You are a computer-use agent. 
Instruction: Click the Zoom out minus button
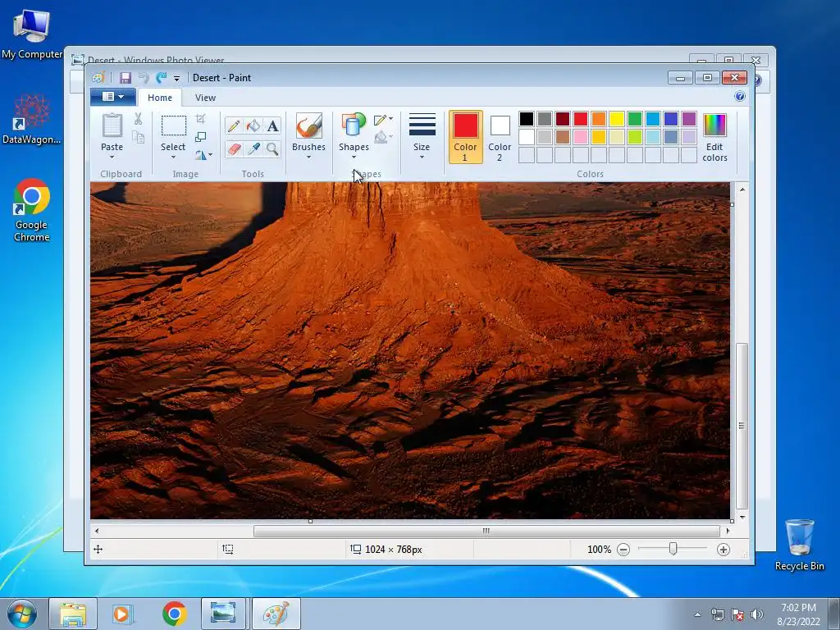[x=623, y=550]
